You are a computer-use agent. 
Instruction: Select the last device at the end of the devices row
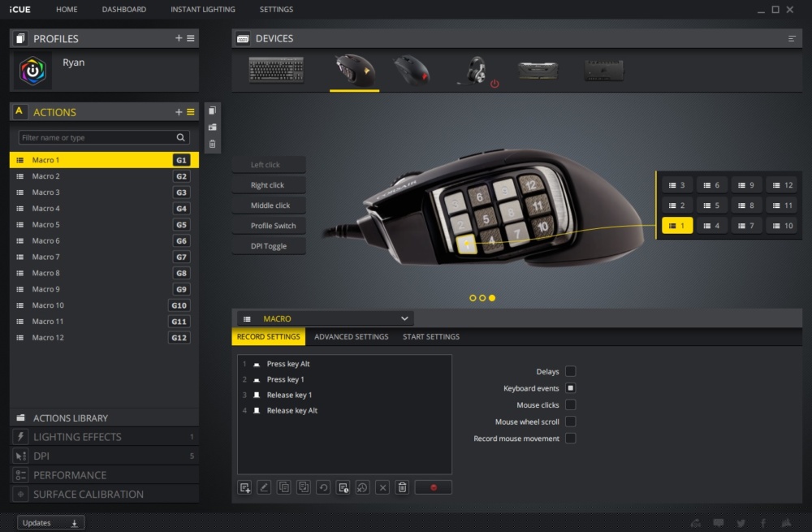604,71
